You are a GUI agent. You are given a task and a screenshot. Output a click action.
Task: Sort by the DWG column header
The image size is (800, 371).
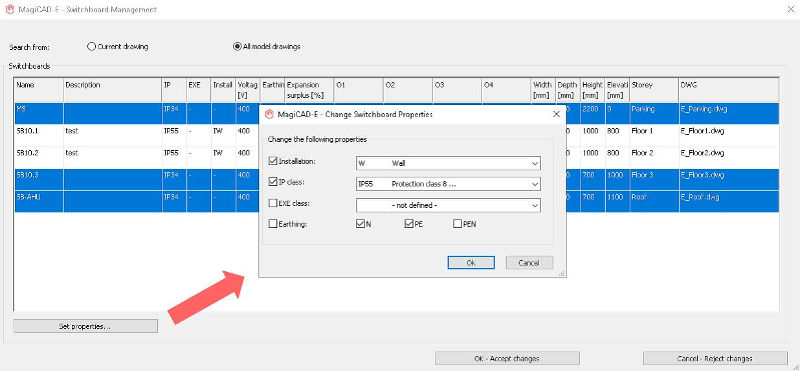point(729,90)
